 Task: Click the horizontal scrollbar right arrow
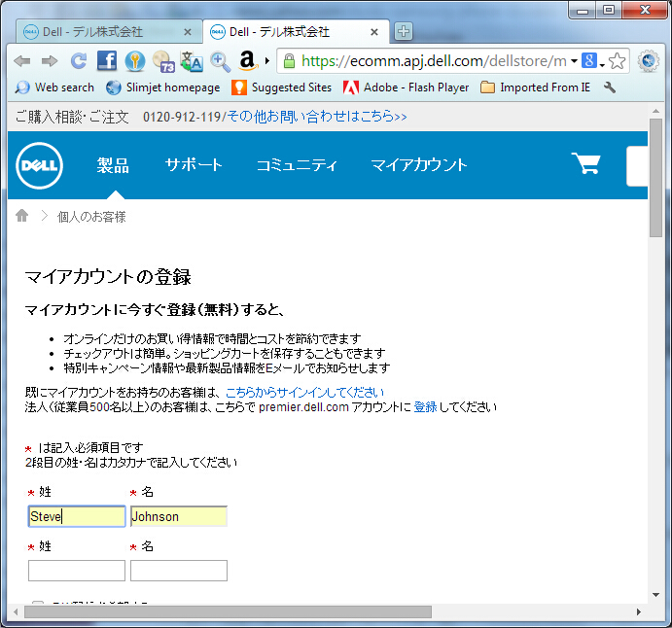[639, 612]
